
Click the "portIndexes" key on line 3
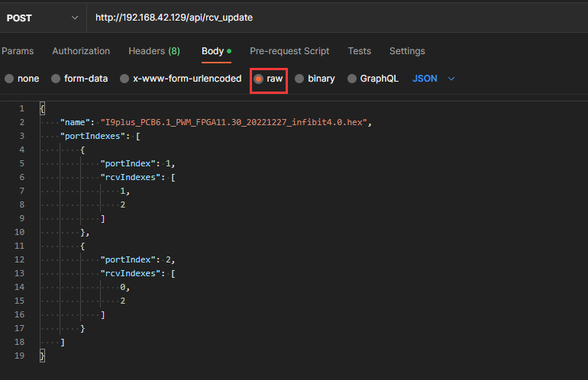click(x=92, y=136)
